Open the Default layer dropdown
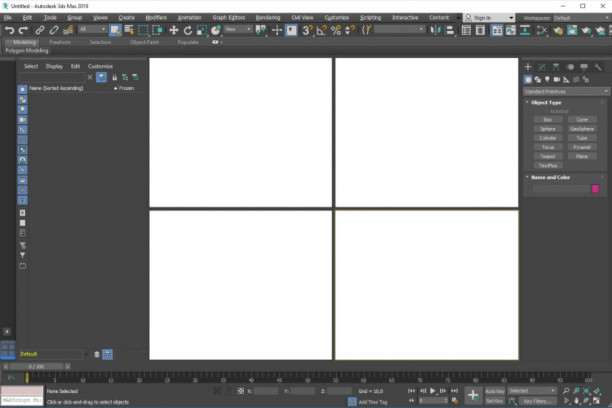The image size is (612, 408). coord(54,354)
